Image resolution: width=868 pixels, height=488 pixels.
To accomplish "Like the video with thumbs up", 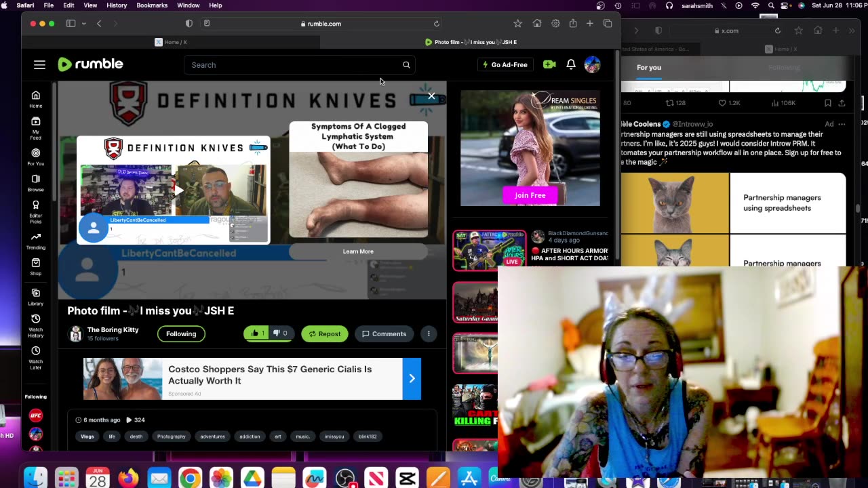I will pyautogui.click(x=257, y=333).
